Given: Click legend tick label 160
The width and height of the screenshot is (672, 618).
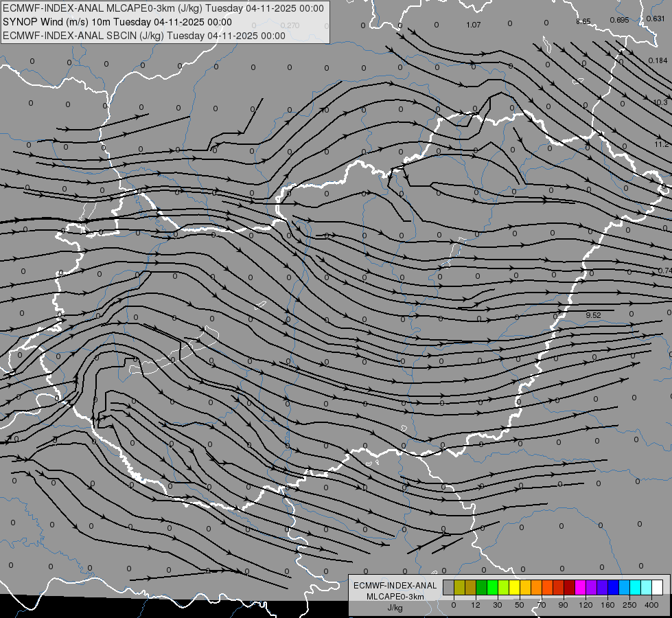Looking at the screenshot, I should (x=607, y=605).
